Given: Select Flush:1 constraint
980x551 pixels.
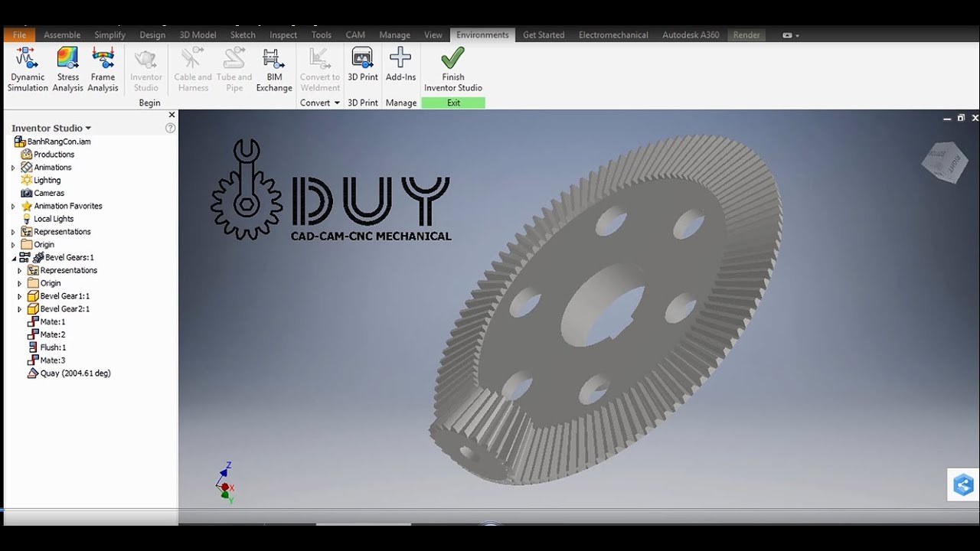Looking at the screenshot, I should pos(47,347).
